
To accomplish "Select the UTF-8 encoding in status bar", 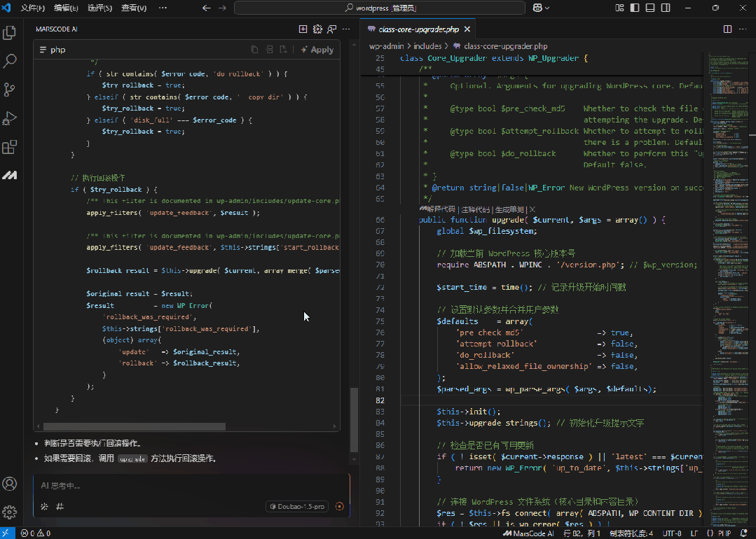I will click(672, 533).
